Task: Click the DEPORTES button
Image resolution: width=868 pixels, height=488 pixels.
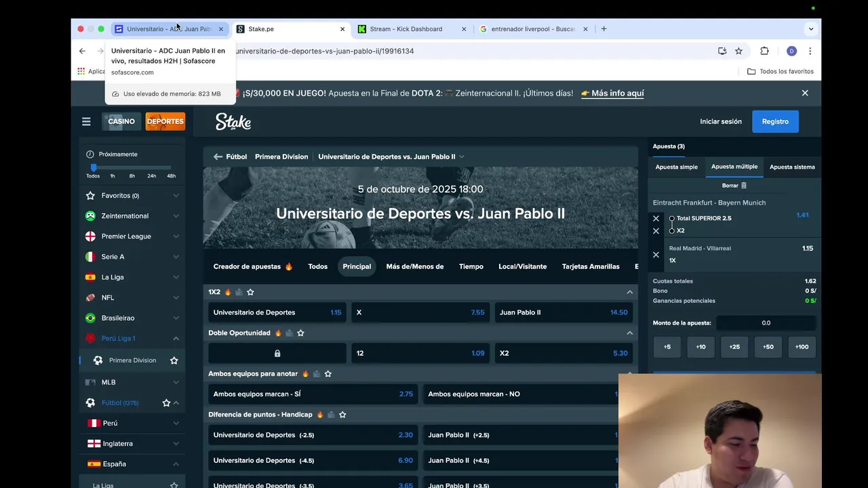Action: 165,121
